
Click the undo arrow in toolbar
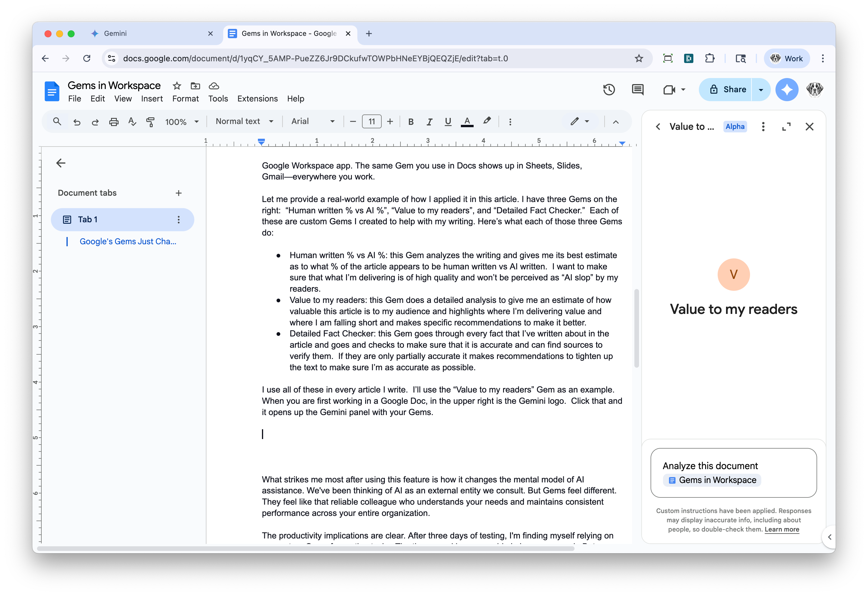coord(77,122)
